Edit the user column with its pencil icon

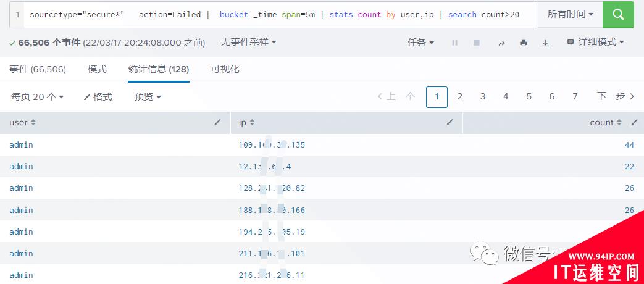[218, 122]
